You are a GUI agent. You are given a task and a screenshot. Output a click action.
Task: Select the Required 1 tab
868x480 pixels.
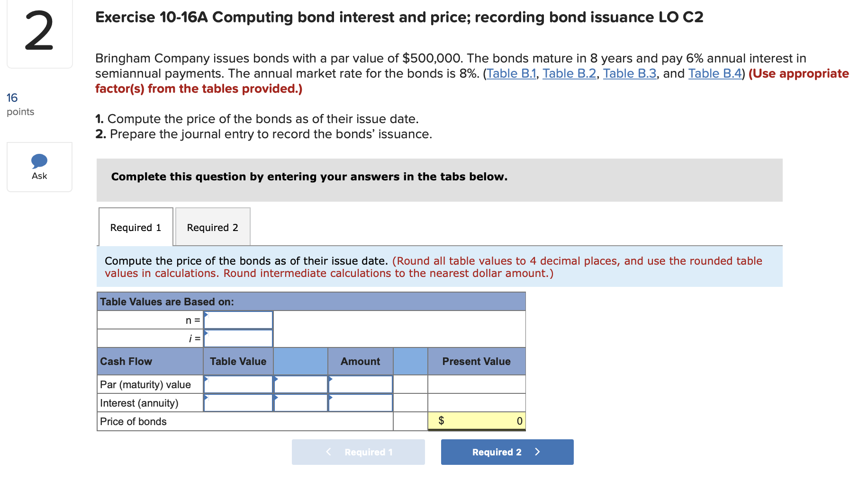135,227
